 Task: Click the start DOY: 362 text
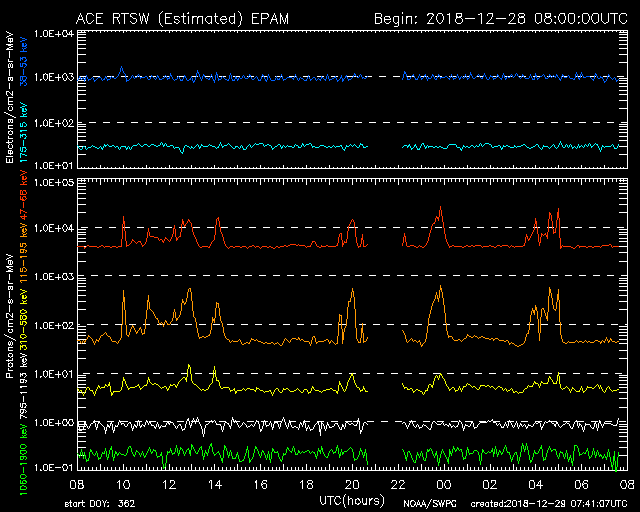click(x=100, y=503)
